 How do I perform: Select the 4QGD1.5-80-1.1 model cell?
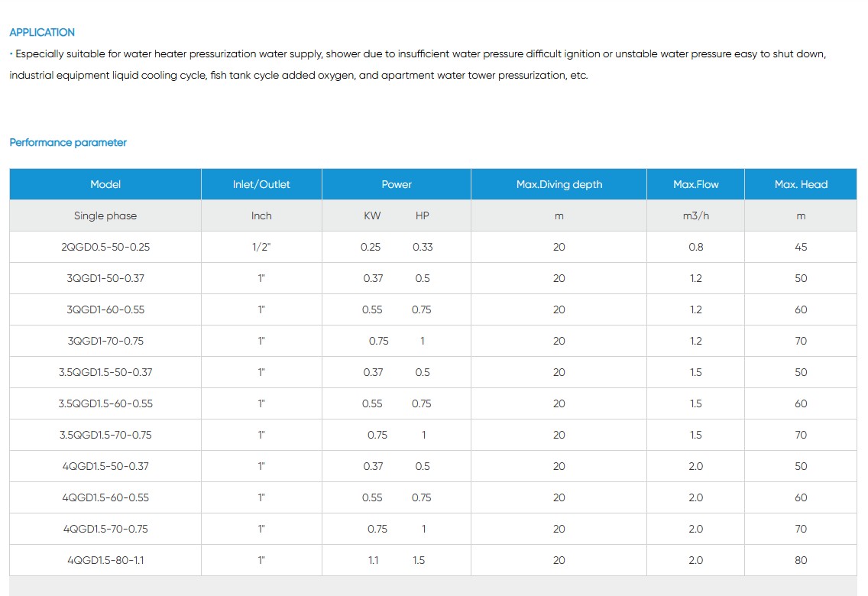pyautogui.click(x=105, y=560)
